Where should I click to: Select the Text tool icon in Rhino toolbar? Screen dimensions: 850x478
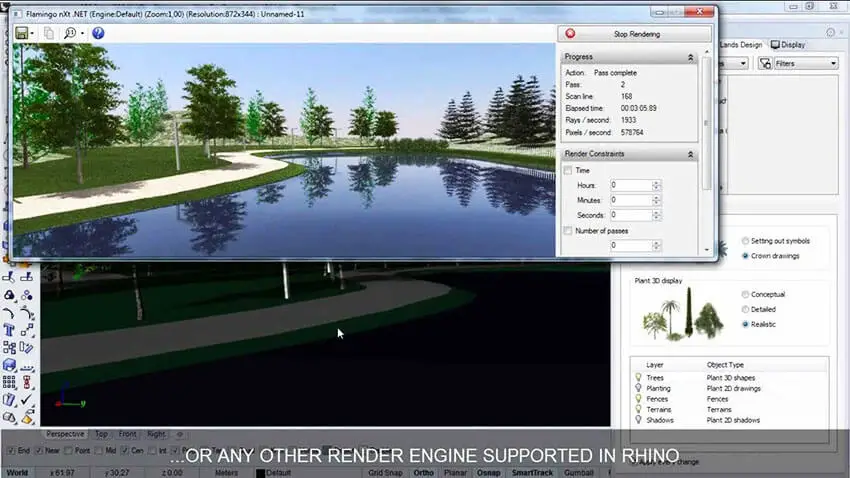9,330
